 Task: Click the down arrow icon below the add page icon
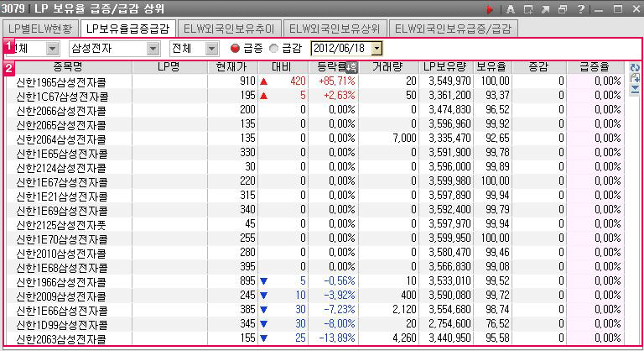coord(634,89)
